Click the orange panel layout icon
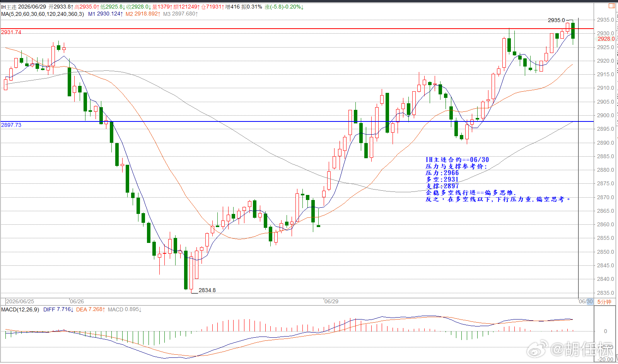 coord(611,6)
